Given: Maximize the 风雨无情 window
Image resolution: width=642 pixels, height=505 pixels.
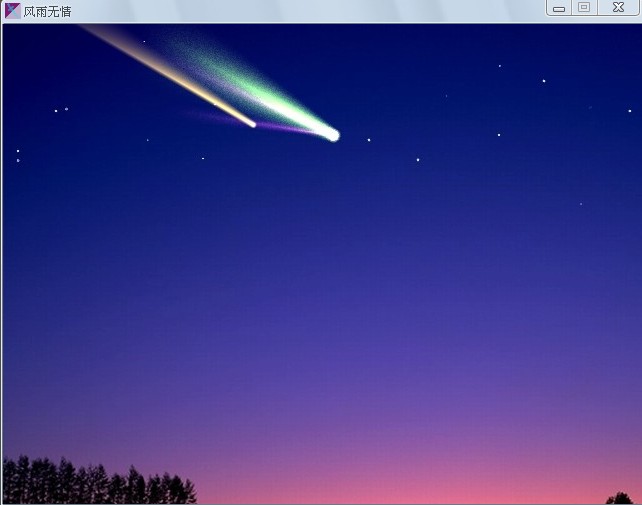Looking at the screenshot, I should (584, 7).
